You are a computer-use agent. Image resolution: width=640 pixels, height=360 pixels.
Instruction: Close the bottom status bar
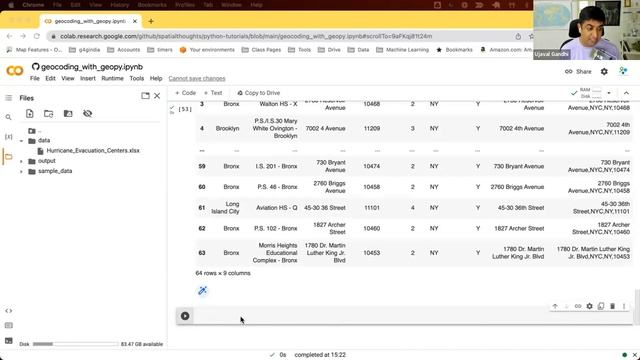635,355
